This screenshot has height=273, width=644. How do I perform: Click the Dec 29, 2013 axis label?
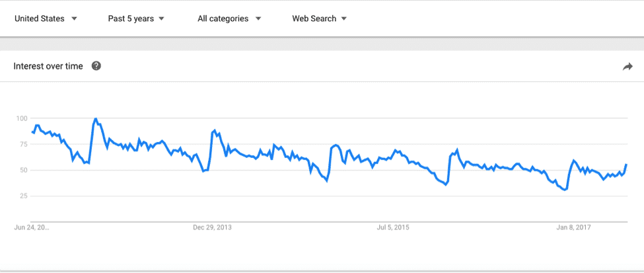coord(212,227)
